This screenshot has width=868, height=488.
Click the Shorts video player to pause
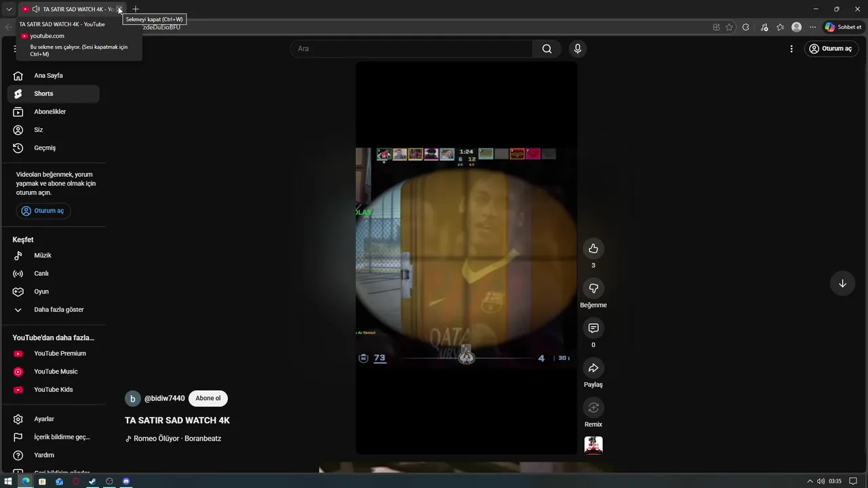[467, 258]
